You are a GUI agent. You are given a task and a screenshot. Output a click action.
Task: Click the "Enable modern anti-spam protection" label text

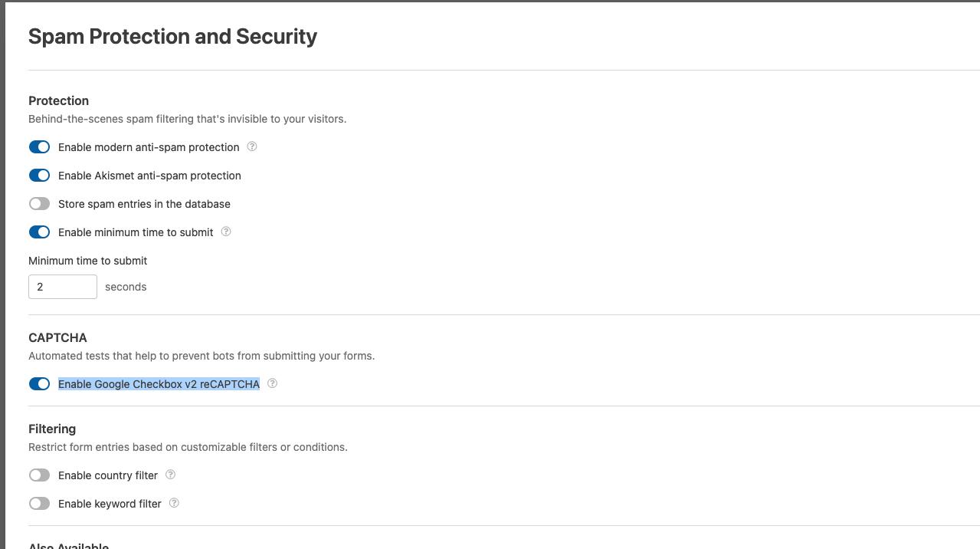click(149, 147)
